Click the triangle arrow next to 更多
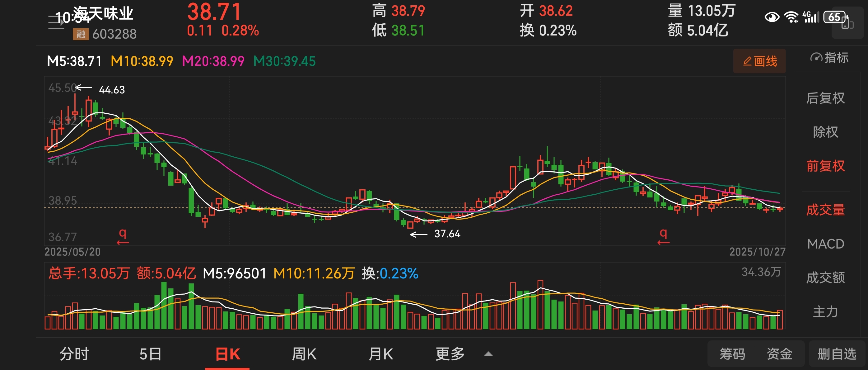Viewport: 868px width, 370px height. (x=488, y=354)
